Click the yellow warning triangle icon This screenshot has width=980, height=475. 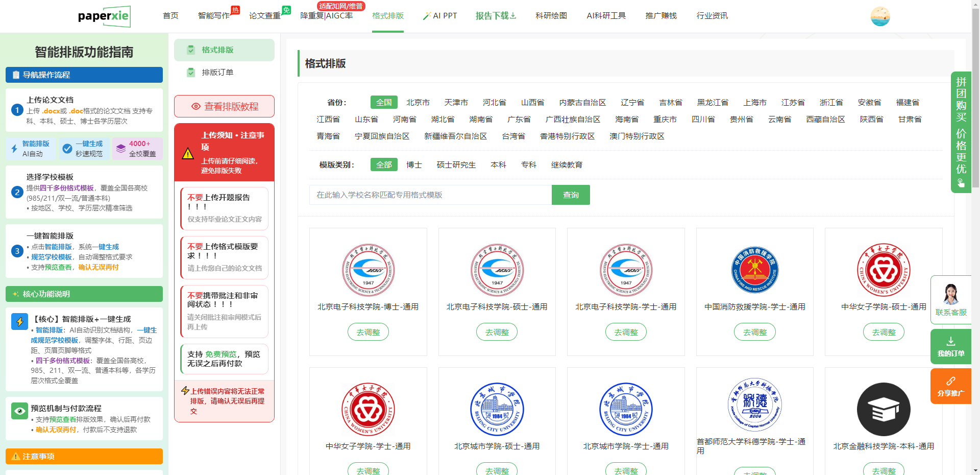pyautogui.click(x=188, y=153)
